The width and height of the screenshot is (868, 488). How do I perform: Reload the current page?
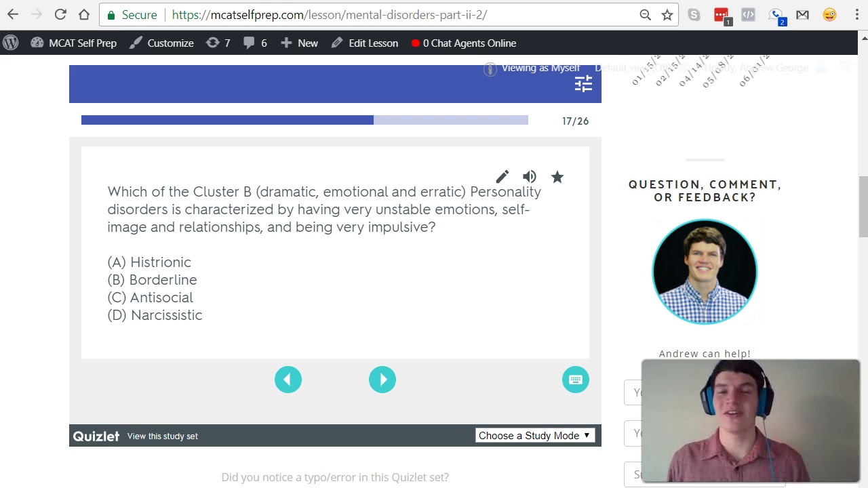point(60,14)
